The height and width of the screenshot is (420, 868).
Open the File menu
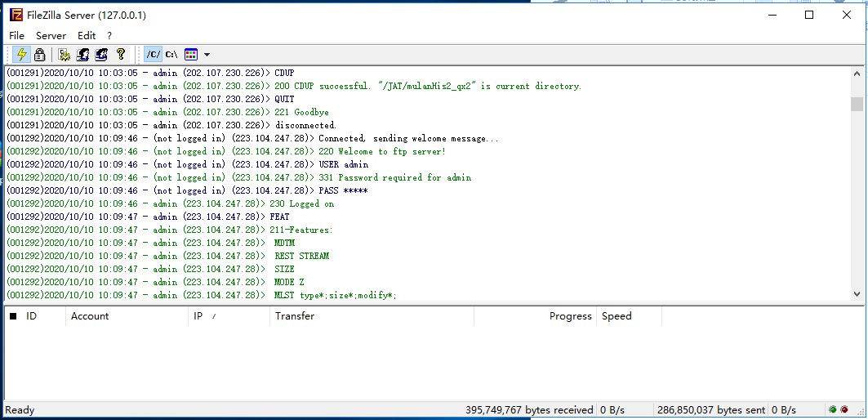point(16,35)
